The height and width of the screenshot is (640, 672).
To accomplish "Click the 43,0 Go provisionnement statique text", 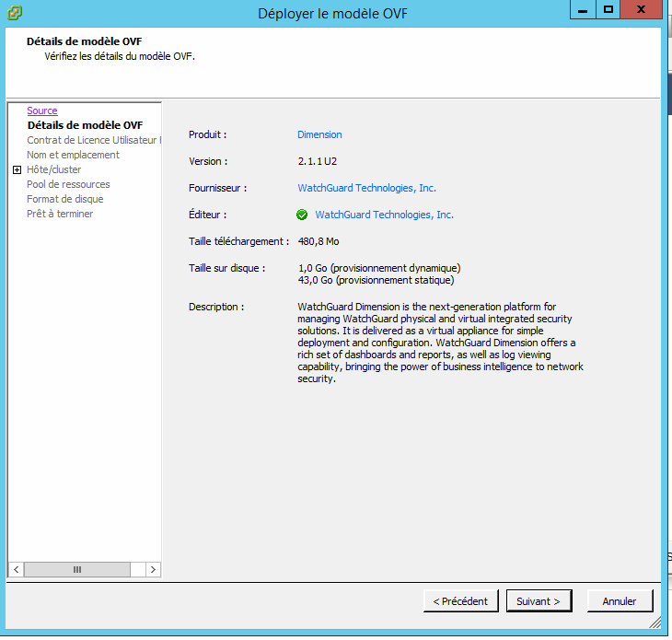I will tap(376, 280).
